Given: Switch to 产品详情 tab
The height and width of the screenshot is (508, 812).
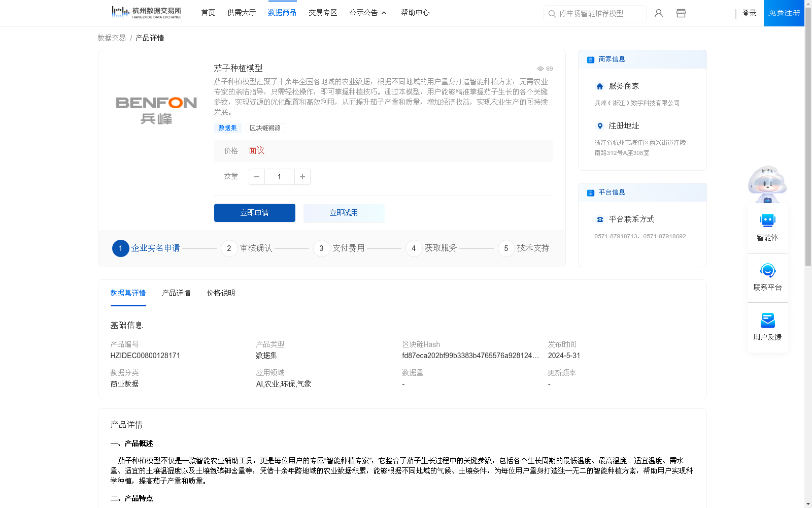Looking at the screenshot, I should coord(176,293).
